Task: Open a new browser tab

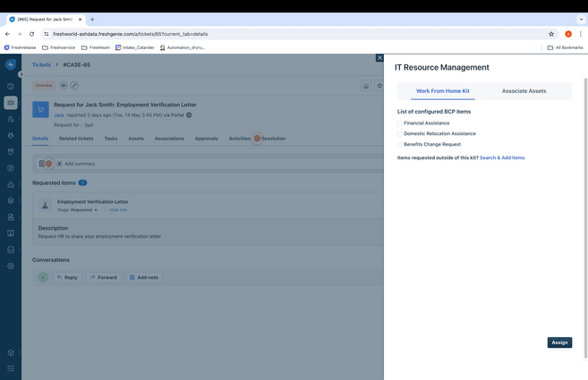Action: click(92, 20)
